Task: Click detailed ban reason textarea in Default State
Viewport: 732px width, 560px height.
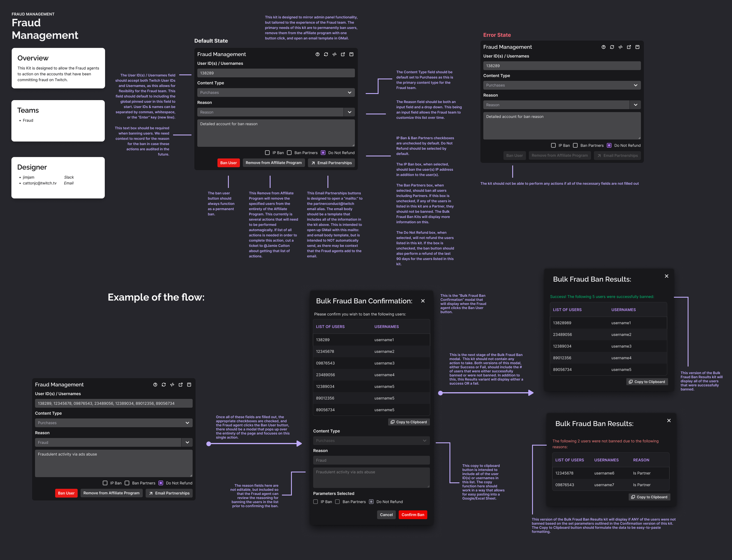Action: 276,133
